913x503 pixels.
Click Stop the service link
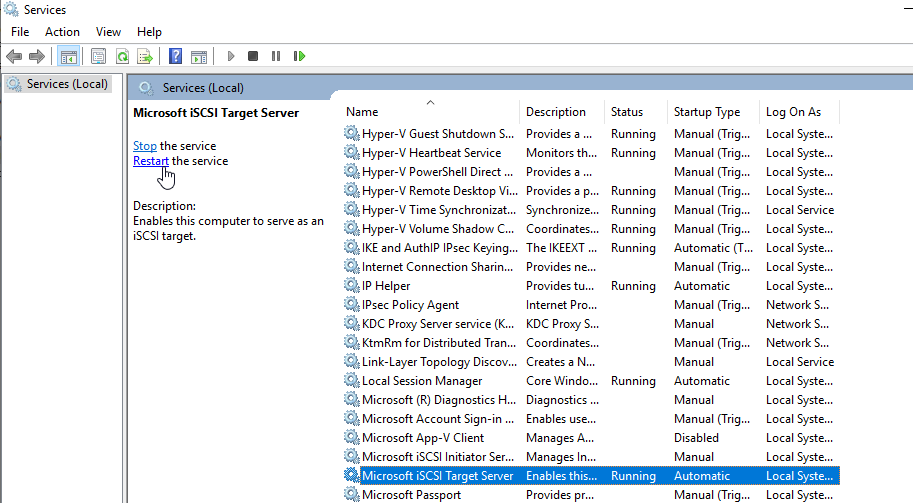click(x=145, y=146)
